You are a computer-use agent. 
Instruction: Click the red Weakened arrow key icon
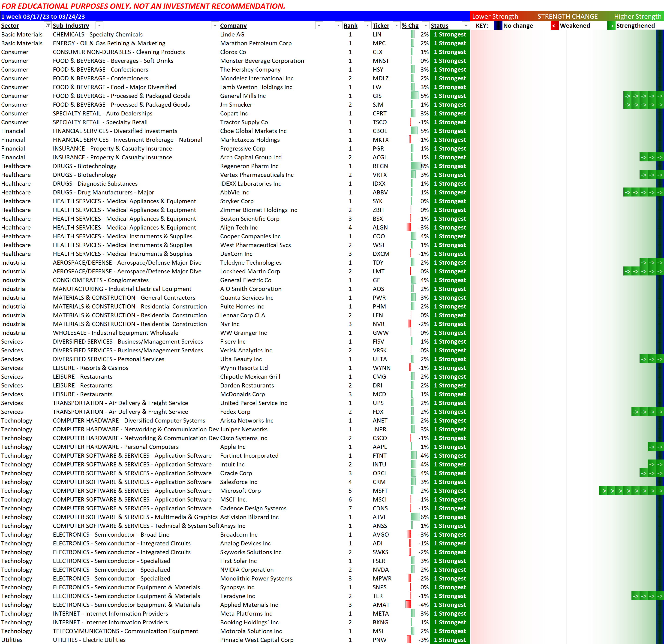click(554, 26)
